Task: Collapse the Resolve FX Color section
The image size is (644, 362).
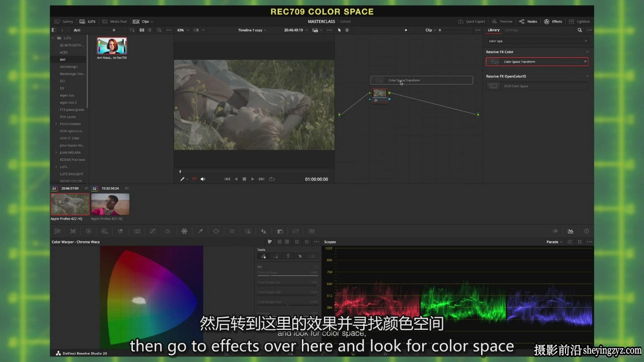Action: click(587, 52)
